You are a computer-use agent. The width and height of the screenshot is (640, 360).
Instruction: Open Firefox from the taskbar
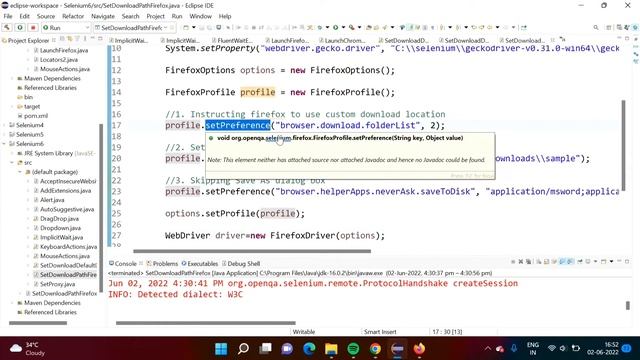click(419, 349)
